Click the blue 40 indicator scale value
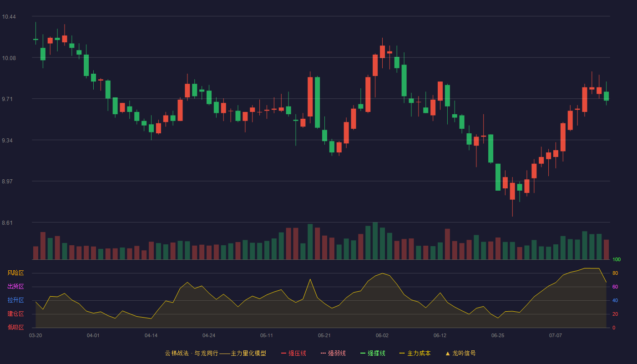637x364 pixels. click(615, 300)
